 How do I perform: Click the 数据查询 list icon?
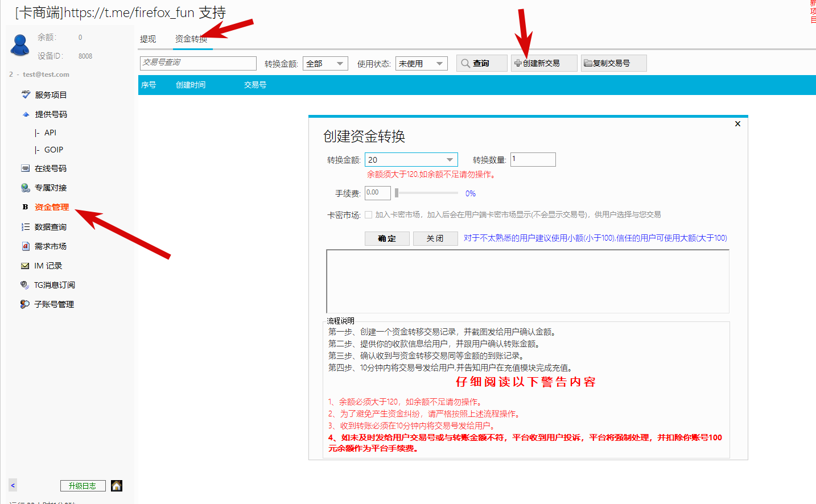[x=25, y=227]
